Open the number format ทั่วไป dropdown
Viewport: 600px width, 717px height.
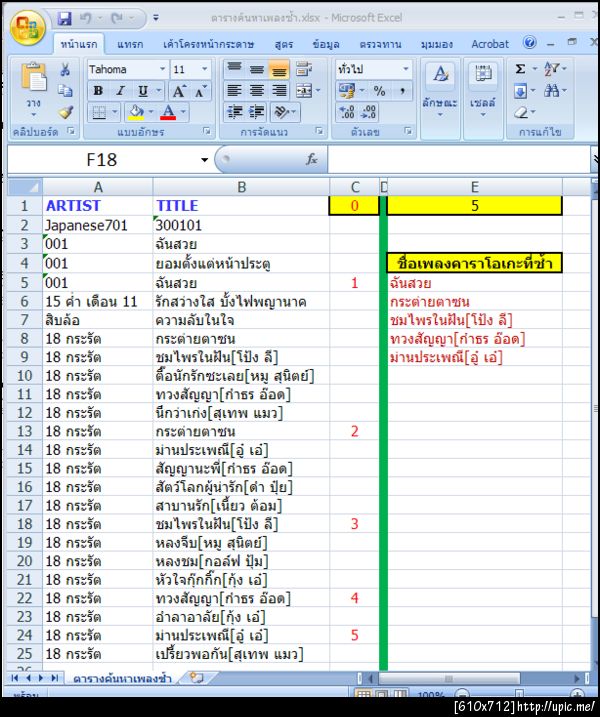[405, 69]
